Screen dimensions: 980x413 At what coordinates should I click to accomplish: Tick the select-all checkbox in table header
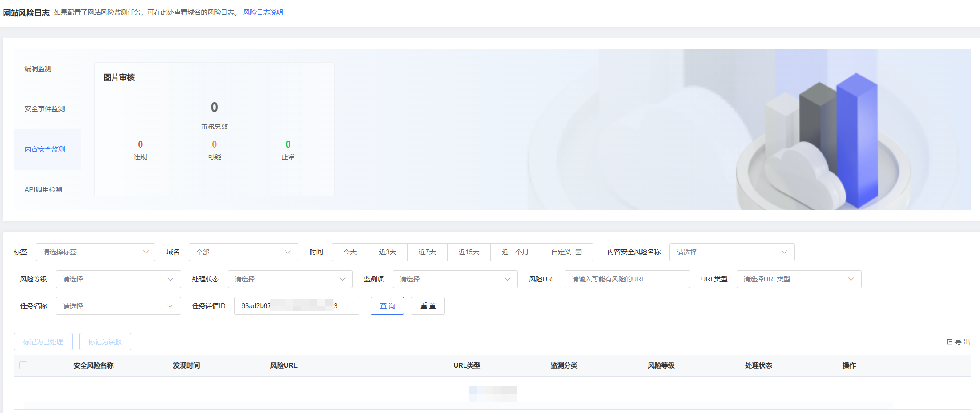coord(23,365)
